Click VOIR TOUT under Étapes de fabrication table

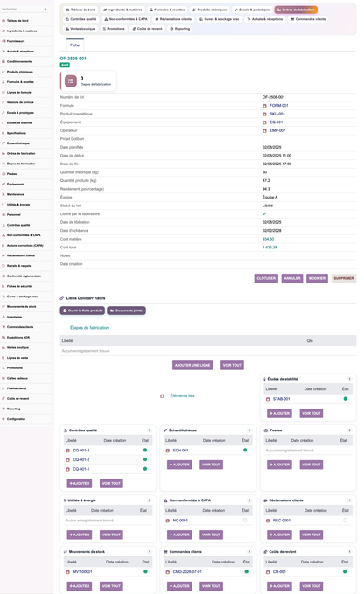click(232, 365)
